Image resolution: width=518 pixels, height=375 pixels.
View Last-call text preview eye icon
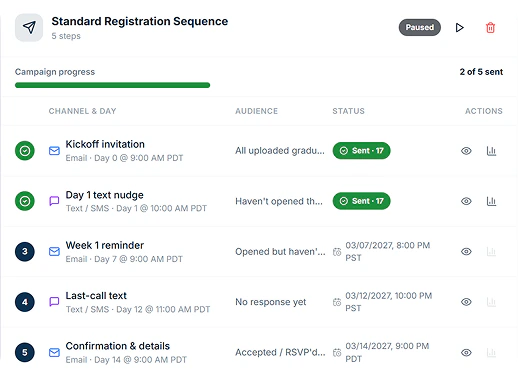(466, 302)
